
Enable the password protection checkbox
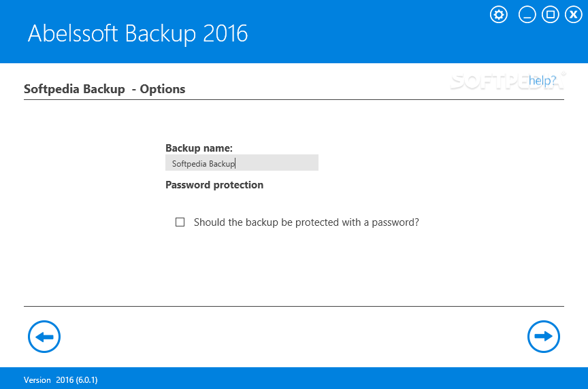pyautogui.click(x=180, y=222)
